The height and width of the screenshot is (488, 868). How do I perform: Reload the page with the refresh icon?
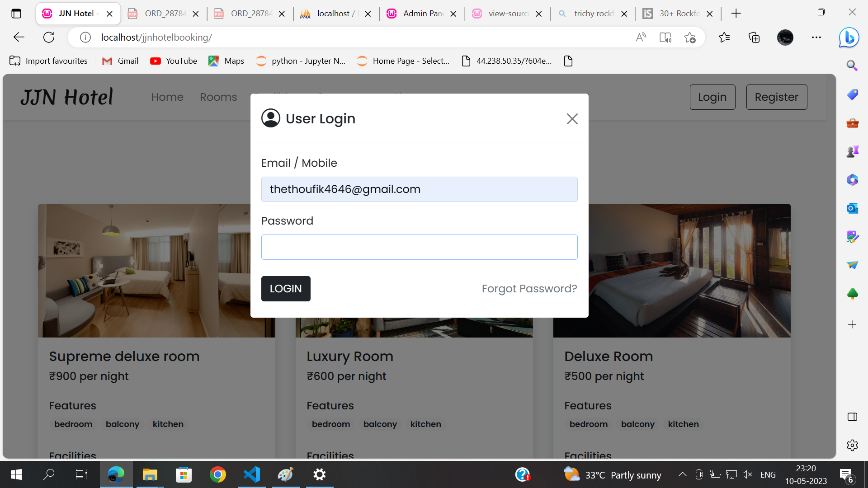[49, 37]
